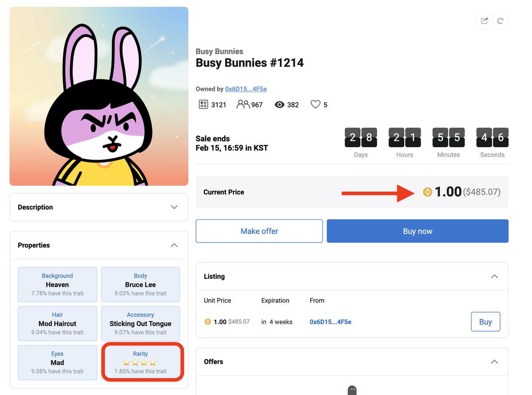Click the ghost icon in the Offers section
This screenshot has width=532, height=395.
pyautogui.click(x=352, y=391)
